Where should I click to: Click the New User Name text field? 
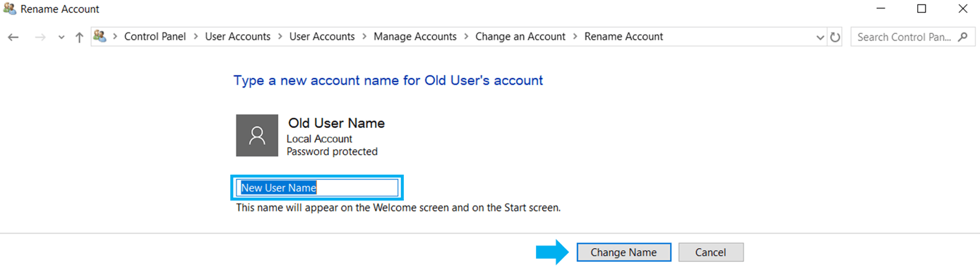point(318,187)
